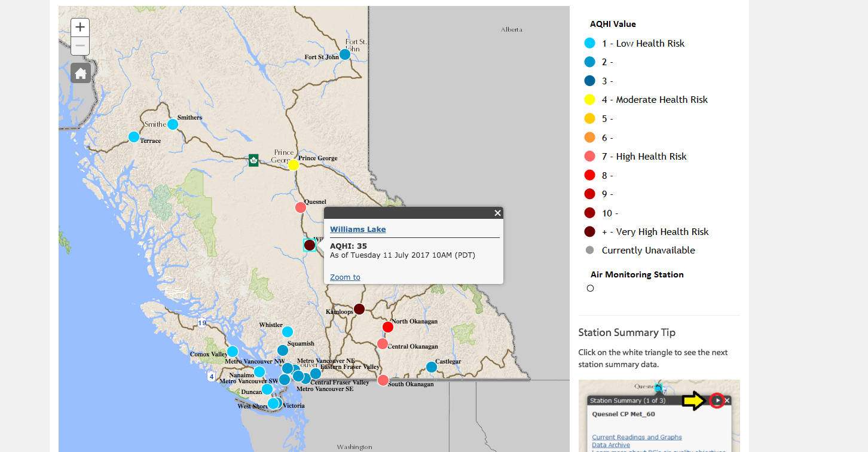Click the 'Washington' map label
Image resolution: width=868 pixels, height=452 pixels.
point(354,447)
